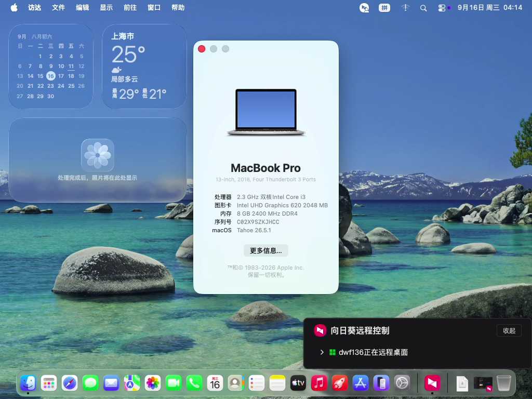Launch Apple TV from the Dock
The image size is (532, 399).
click(298, 383)
